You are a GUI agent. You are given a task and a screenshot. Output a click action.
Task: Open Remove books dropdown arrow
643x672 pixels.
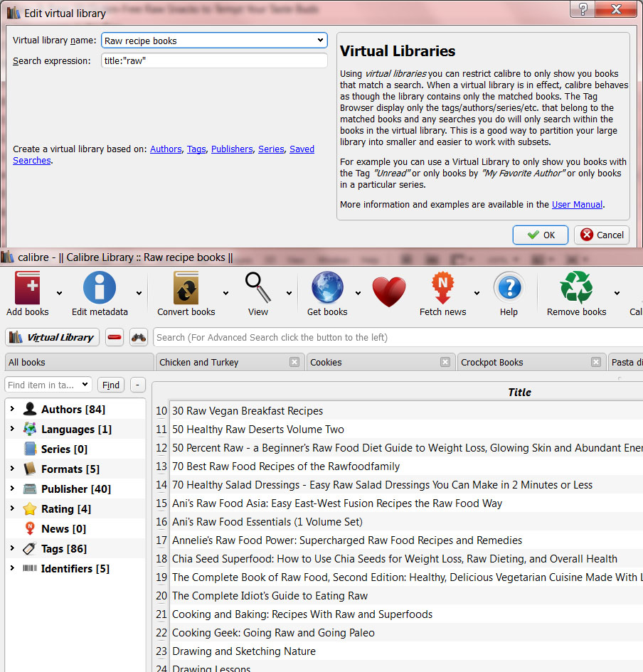(617, 293)
